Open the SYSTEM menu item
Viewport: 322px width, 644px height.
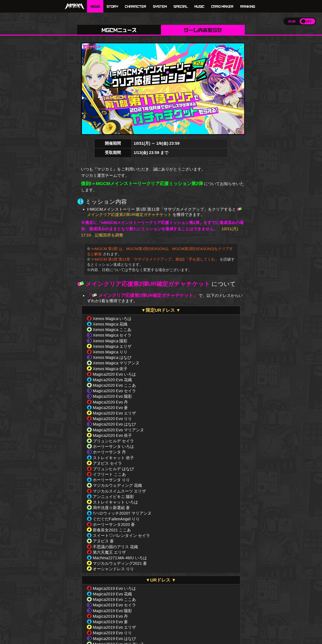pyautogui.click(x=160, y=7)
